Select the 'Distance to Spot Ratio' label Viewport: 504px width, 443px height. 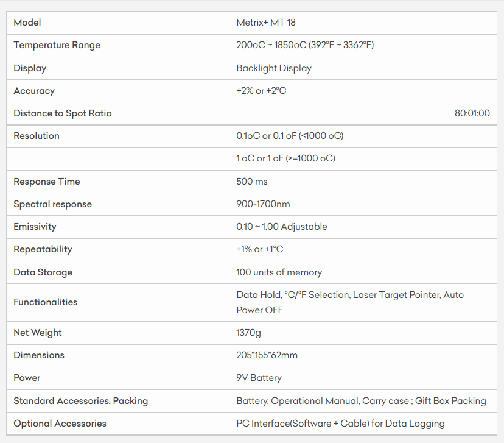tap(63, 113)
